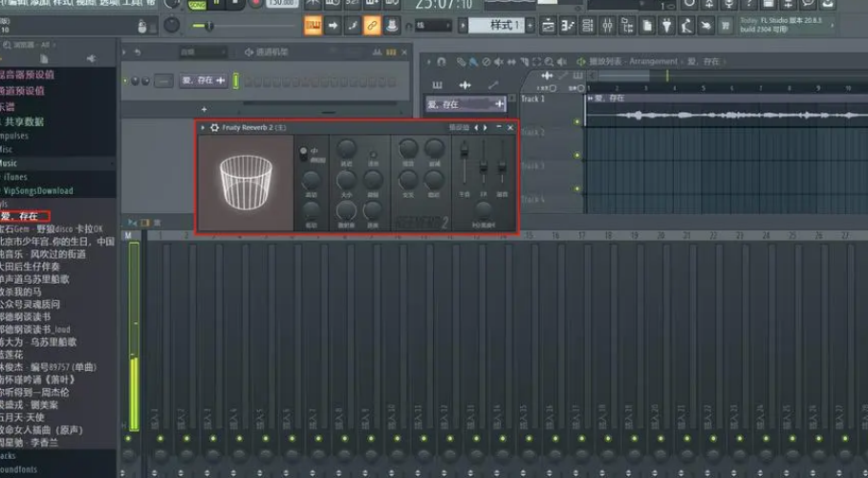868x478 pixels.
Task: Select the playlist mute tool
Action: coord(499,61)
